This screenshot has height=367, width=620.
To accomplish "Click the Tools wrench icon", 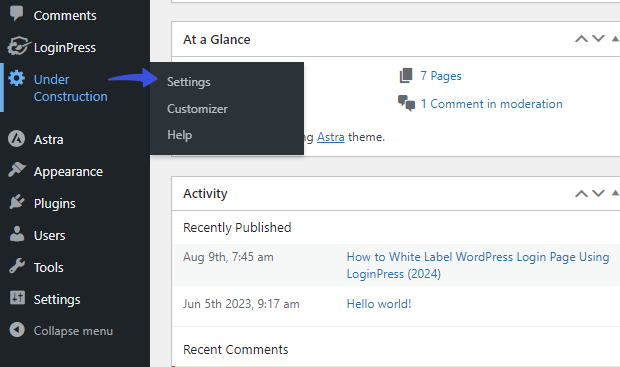I will (x=17, y=266).
